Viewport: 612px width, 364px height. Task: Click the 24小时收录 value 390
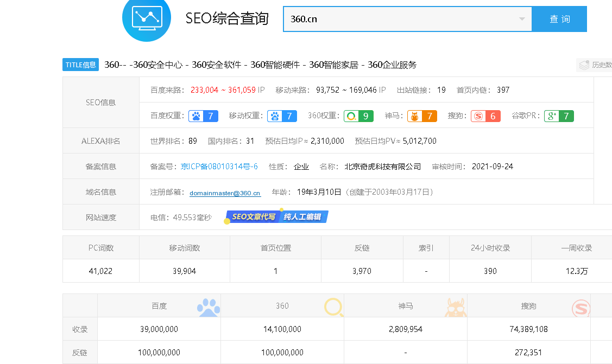click(x=490, y=271)
